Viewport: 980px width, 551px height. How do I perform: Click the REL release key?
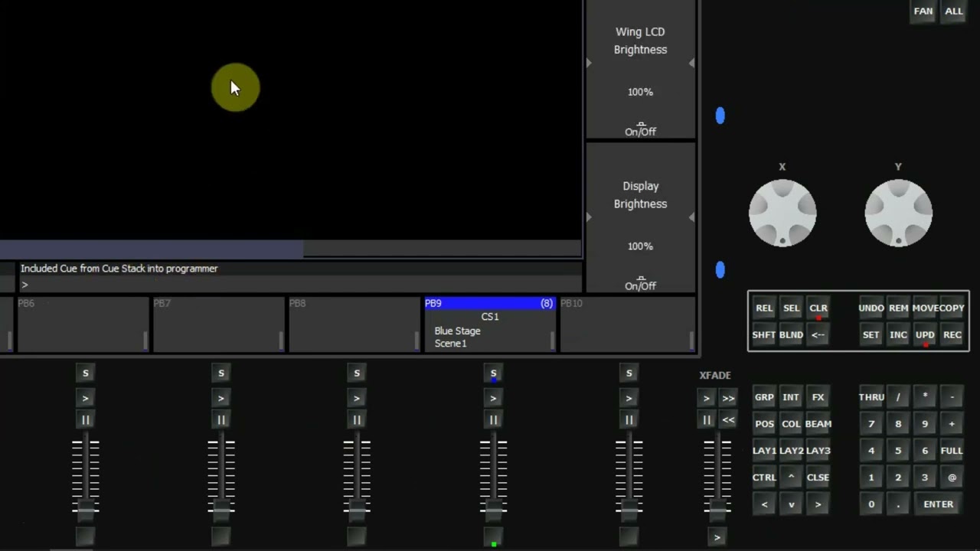point(764,308)
